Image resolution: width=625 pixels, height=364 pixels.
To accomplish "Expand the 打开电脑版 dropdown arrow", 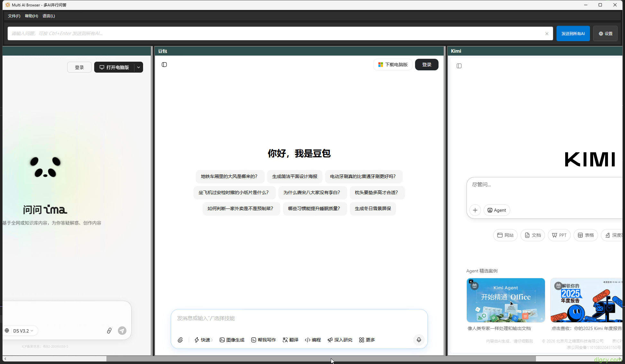I will pos(138,67).
